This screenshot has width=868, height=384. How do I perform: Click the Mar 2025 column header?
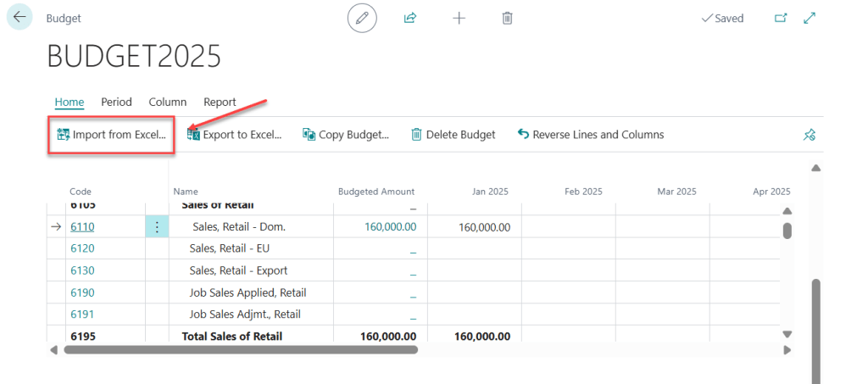pos(677,192)
